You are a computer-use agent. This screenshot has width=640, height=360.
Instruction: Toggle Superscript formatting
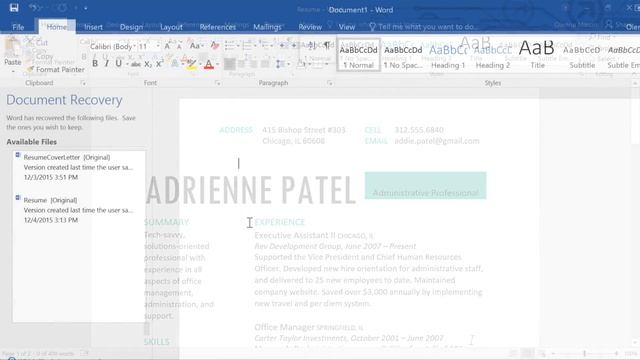(x=160, y=64)
